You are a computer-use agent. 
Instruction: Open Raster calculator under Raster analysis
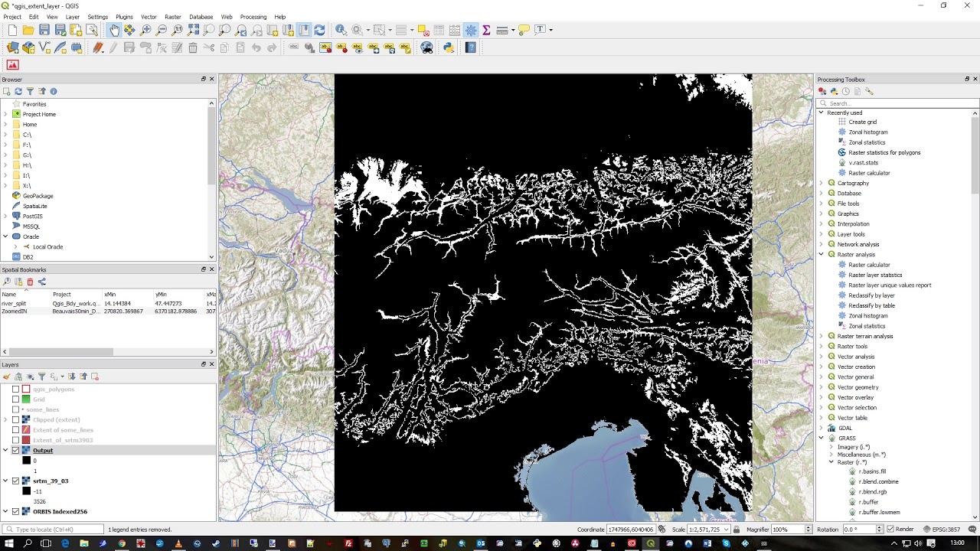click(x=869, y=265)
